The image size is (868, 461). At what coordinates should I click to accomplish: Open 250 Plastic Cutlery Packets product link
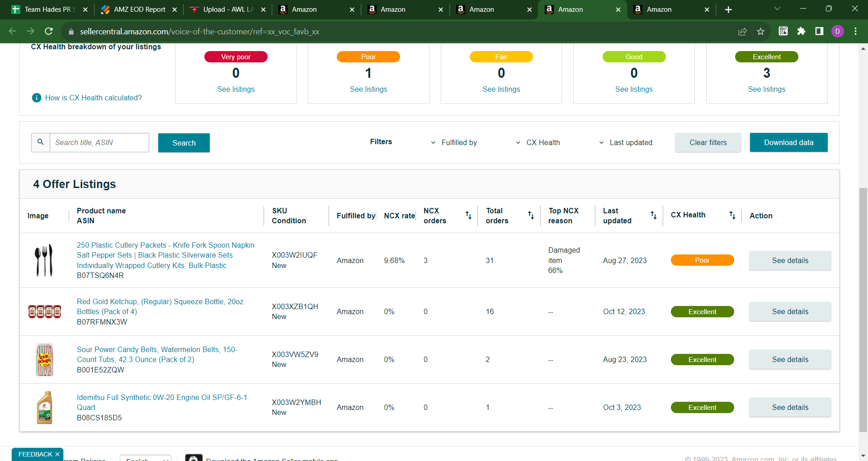click(165, 255)
